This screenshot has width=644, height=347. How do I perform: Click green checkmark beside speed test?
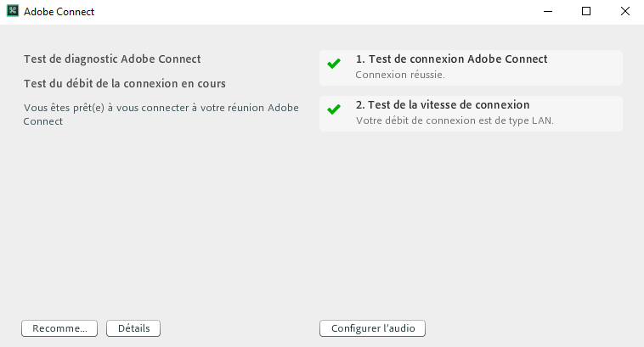click(334, 109)
